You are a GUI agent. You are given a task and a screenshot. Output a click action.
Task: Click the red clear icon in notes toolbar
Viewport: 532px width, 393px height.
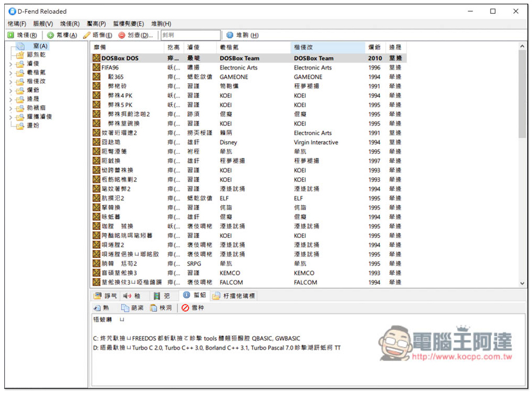point(193,308)
